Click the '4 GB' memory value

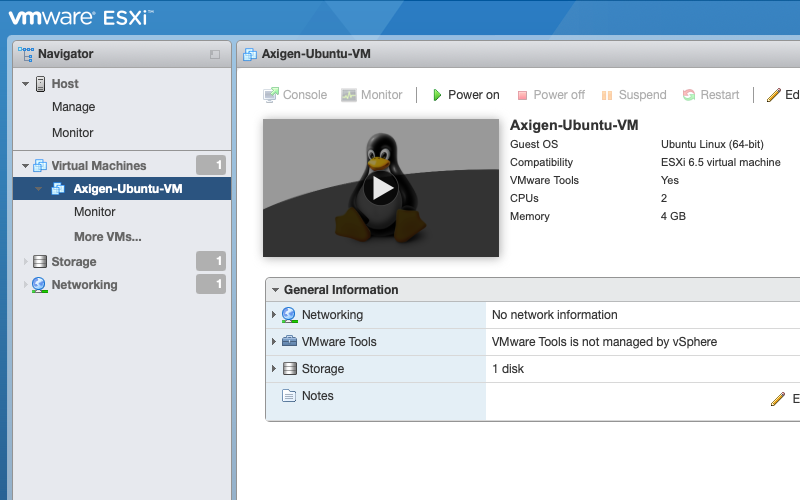pos(673,216)
